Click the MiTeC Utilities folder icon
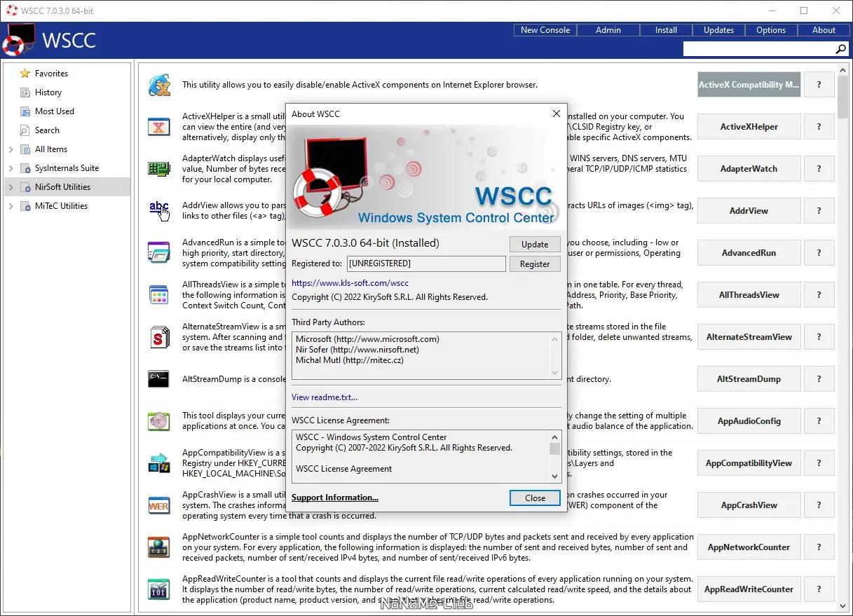853x616 pixels. click(25, 206)
